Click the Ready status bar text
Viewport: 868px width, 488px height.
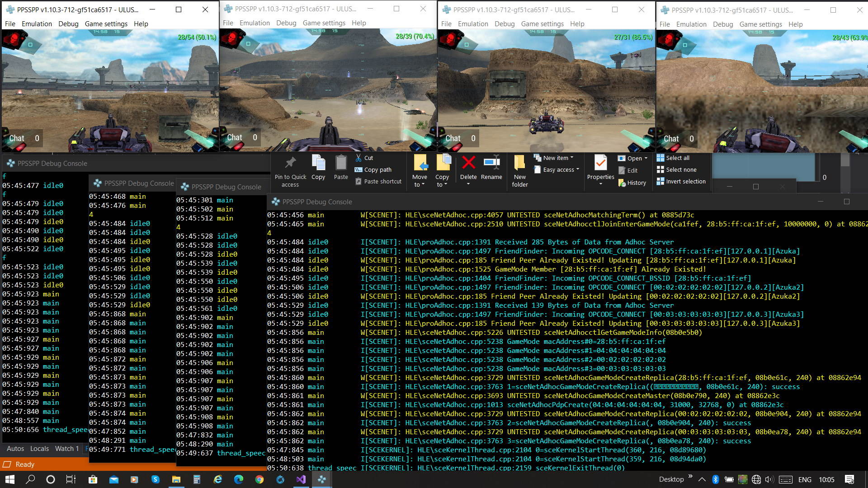tap(25, 464)
